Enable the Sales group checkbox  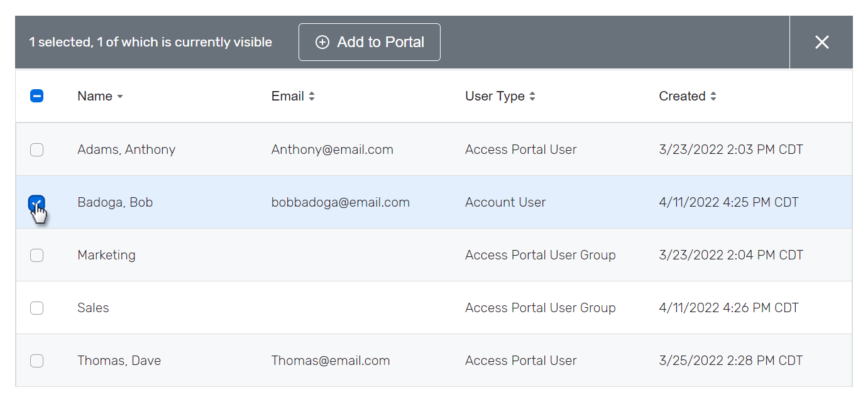[x=36, y=308]
